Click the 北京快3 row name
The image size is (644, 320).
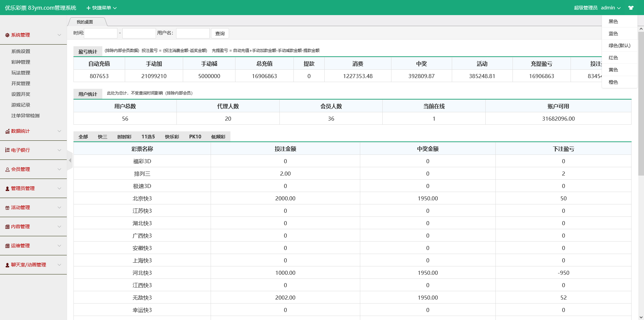coord(142,198)
